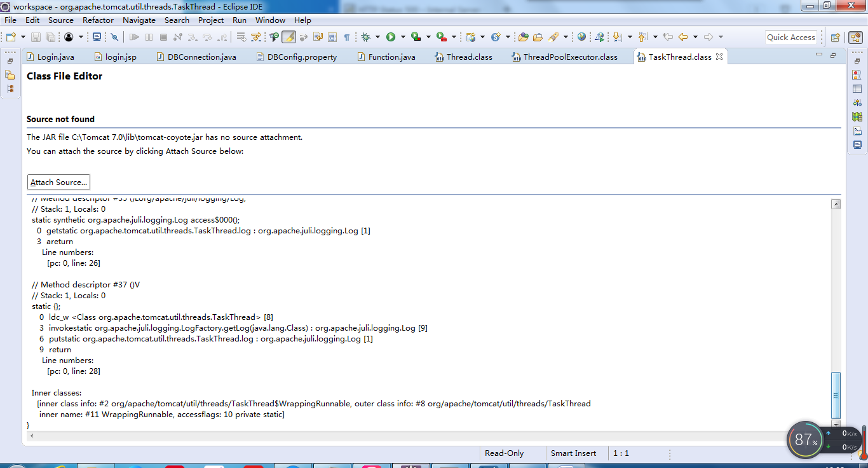Select the Java EE perspective button
The height and width of the screenshot is (468, 868).
(x=856, y=37)
